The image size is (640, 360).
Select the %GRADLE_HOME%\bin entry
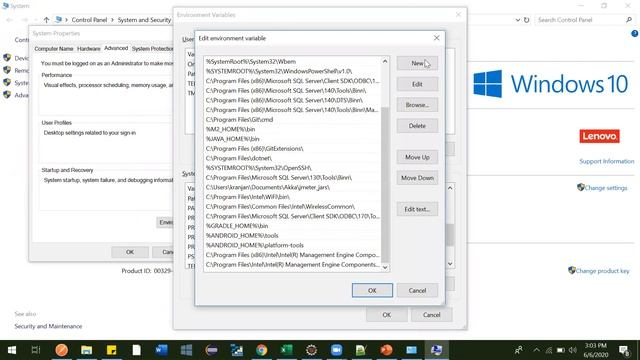pos(292,226)
